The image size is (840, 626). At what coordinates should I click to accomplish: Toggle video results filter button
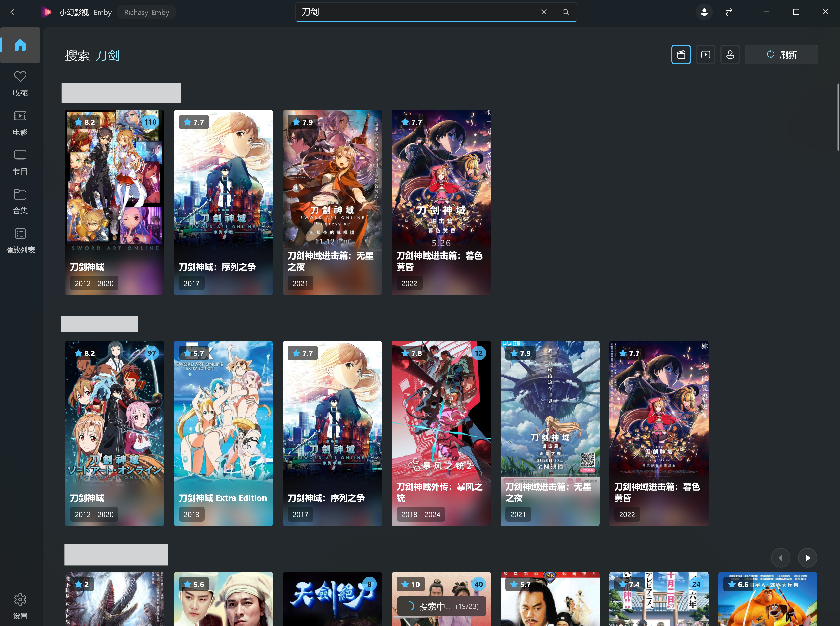(706, 54)
